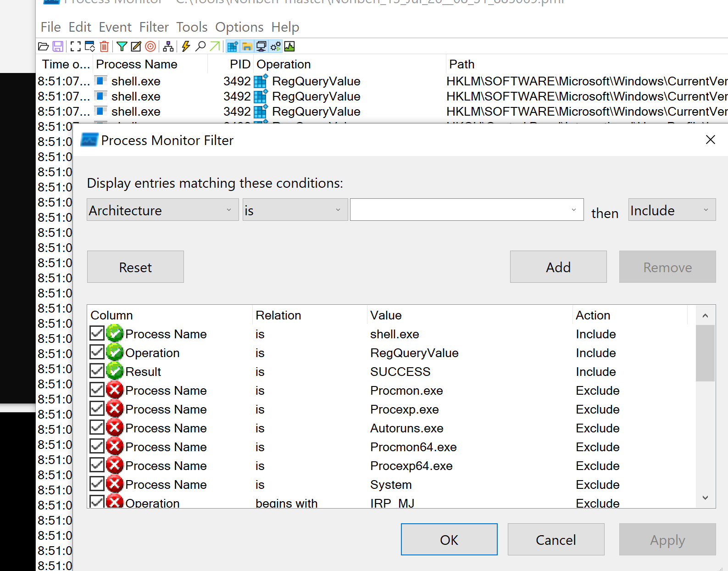Click the Open file toolbar icon

pos(44,46)
